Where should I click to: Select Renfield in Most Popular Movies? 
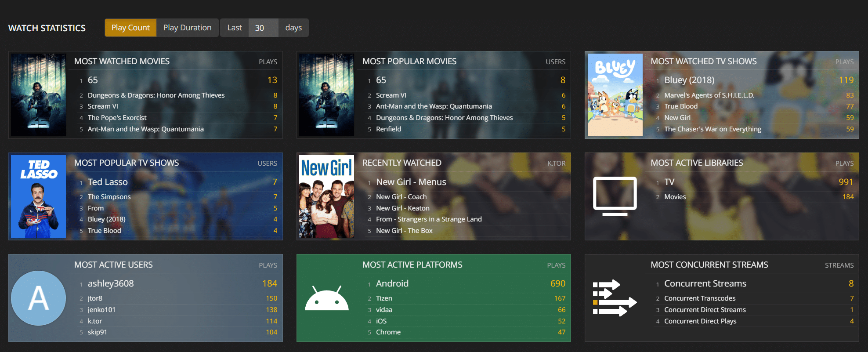click(x=388, y=129)
